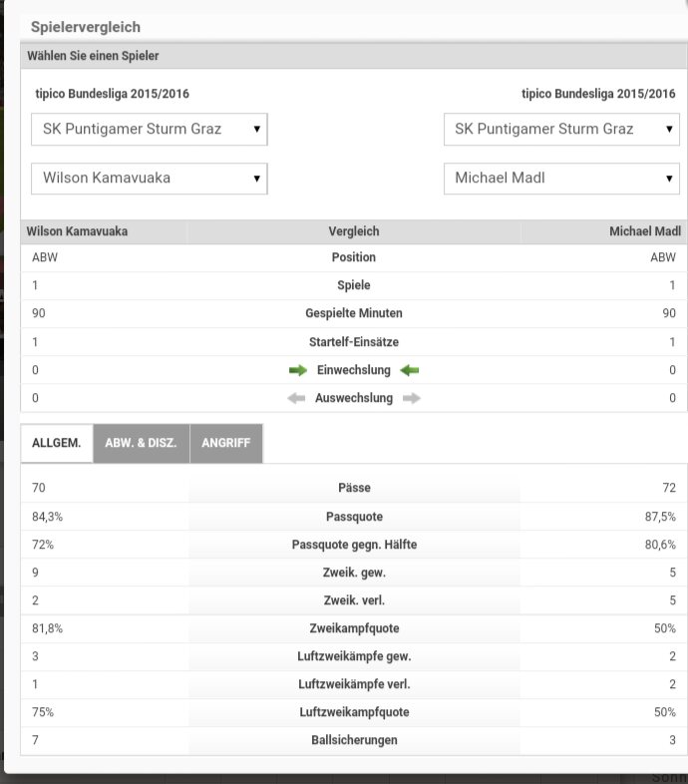Screen dimensions: 688x784
Task: Open the left SK Puntigamer Sturm Graz team dropdown
Action: click(150, 130)
